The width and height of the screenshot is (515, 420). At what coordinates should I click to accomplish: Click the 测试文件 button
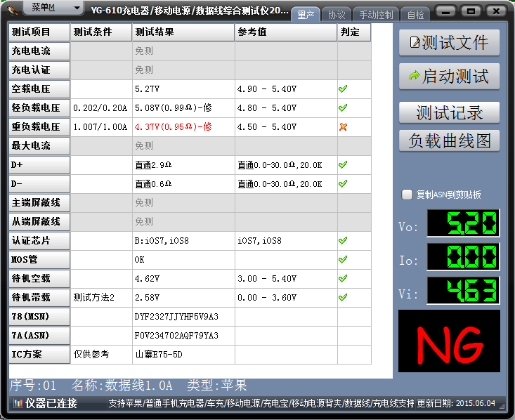point(450,43)
